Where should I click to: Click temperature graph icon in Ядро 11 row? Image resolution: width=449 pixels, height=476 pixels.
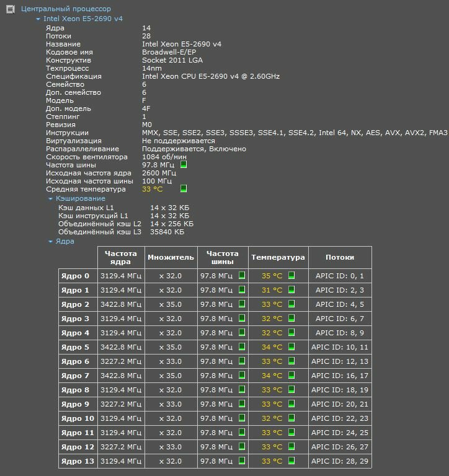coord(291,432)
